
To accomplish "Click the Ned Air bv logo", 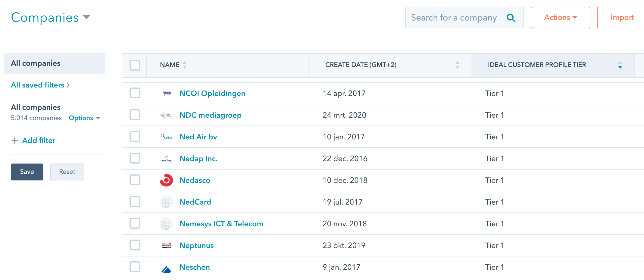I will pyautogui.click(x=166, y=137).
